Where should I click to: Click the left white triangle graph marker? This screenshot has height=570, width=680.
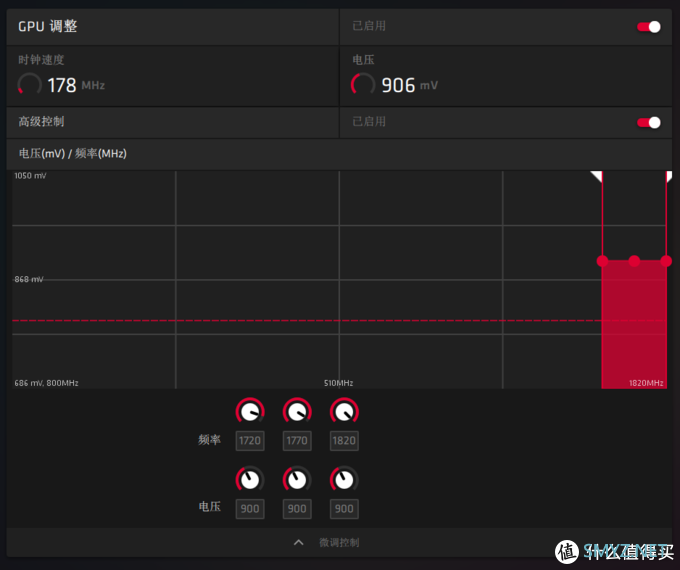point(598,176)
